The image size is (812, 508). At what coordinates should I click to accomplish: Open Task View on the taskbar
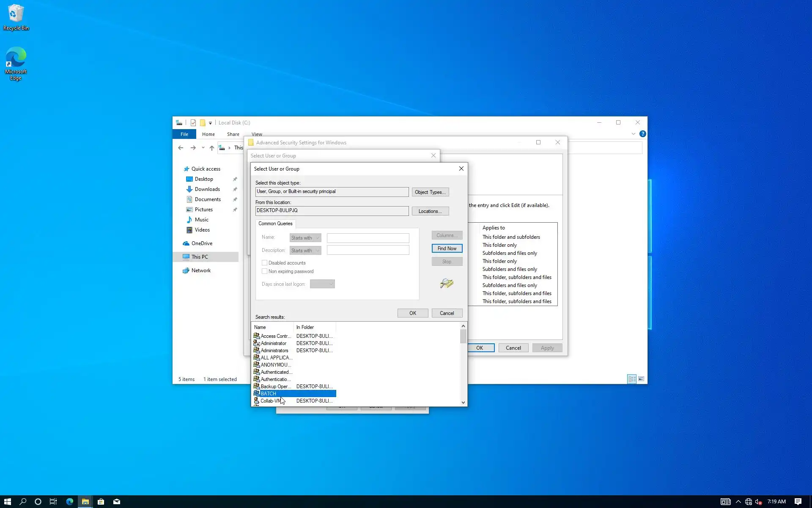click(x=53, y=502)
